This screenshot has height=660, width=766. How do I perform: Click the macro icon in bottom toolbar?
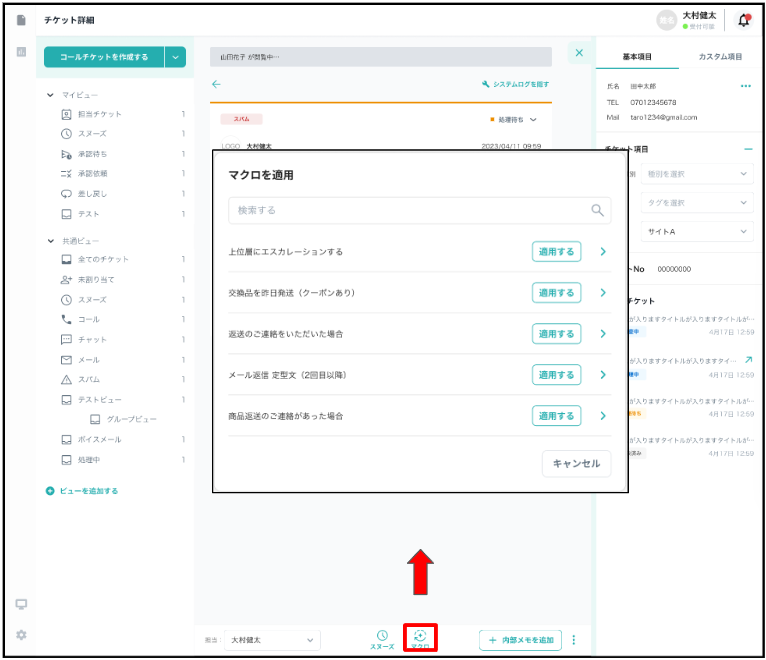420,637
